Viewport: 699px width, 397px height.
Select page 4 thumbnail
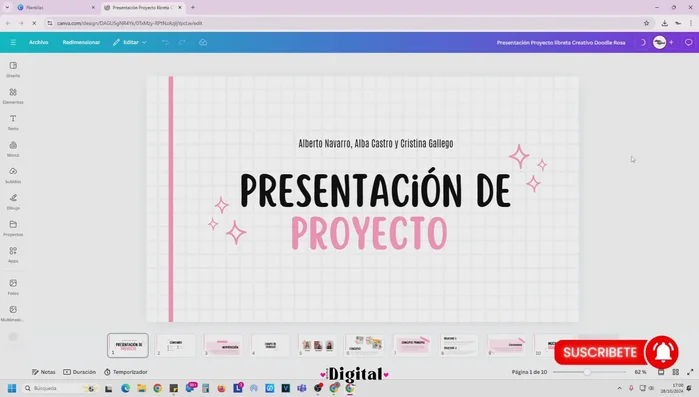pos(270,345)
